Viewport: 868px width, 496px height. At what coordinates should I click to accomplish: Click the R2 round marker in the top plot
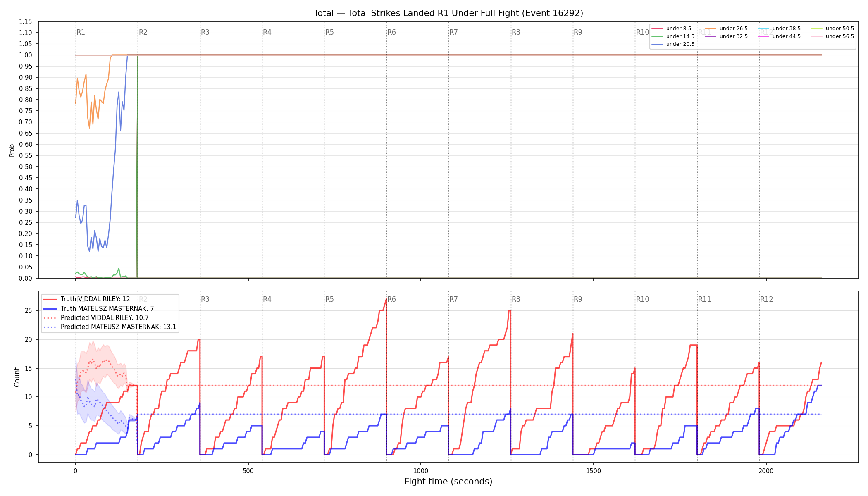tap(143, 32)
